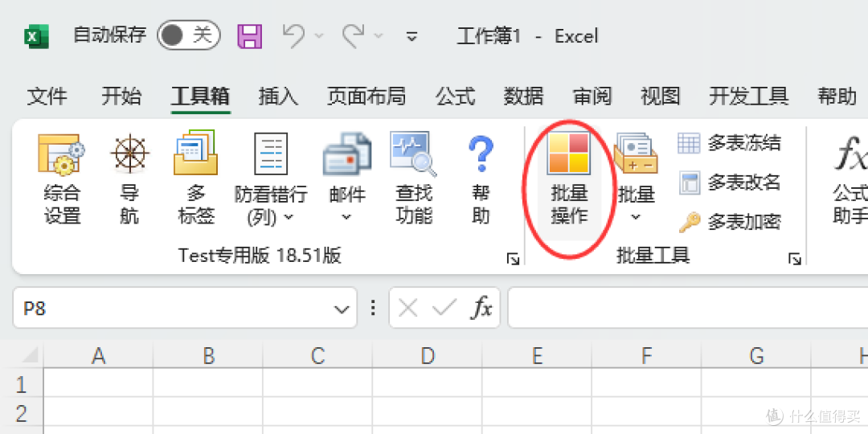The height and width of the screenshot is (434, 868).
Task: Click 防看错行(列) reading layout tool
Action: 271,180
